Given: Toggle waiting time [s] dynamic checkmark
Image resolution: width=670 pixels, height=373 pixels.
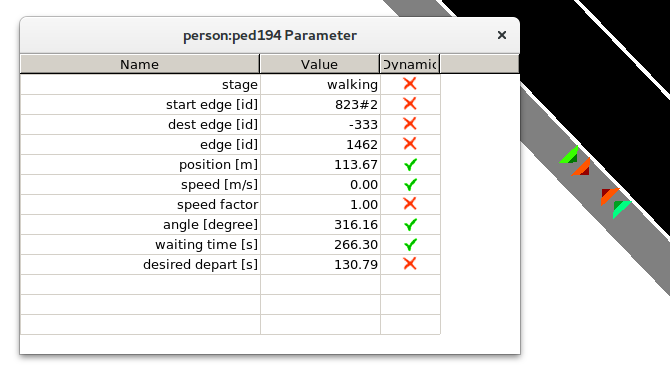Looking at the screenshot, I should (x=410, y=244).
